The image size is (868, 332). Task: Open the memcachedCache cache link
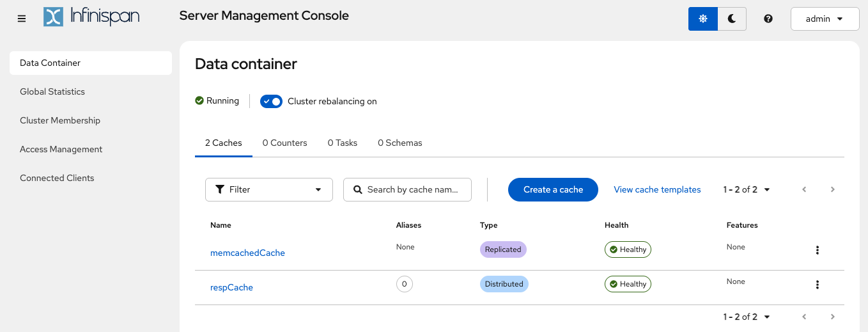(x=247, y=253)
